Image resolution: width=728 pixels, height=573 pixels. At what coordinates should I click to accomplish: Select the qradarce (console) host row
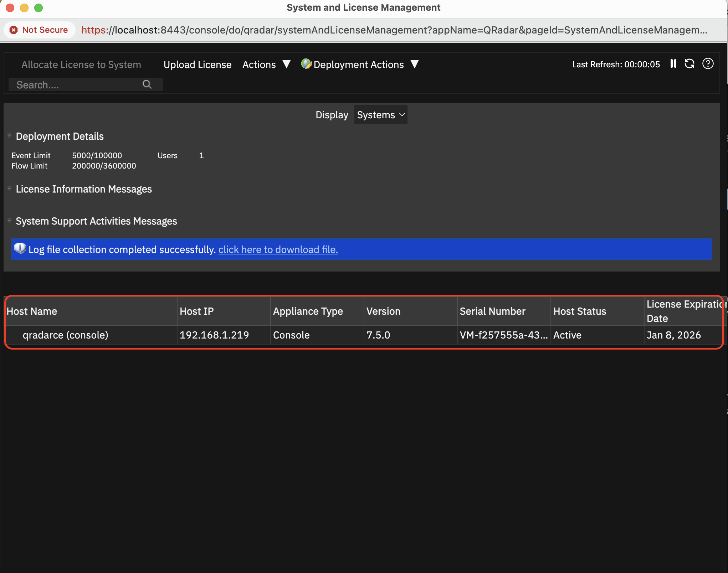click(x=65, y=335)
